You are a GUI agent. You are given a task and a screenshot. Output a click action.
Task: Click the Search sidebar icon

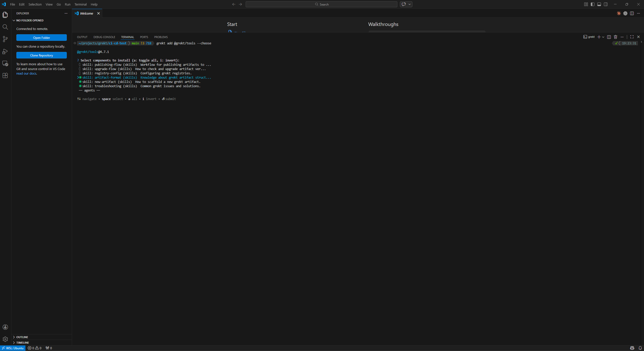coord(5,27)
